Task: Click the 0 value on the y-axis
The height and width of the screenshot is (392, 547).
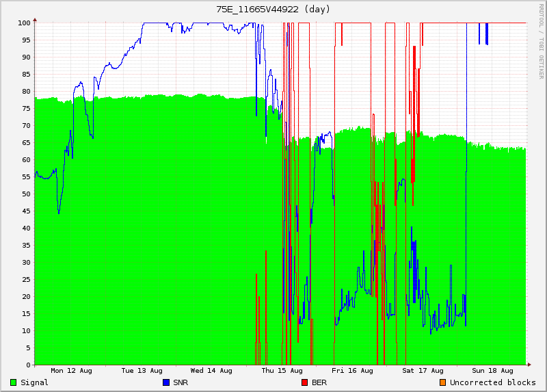Action: 28,365
